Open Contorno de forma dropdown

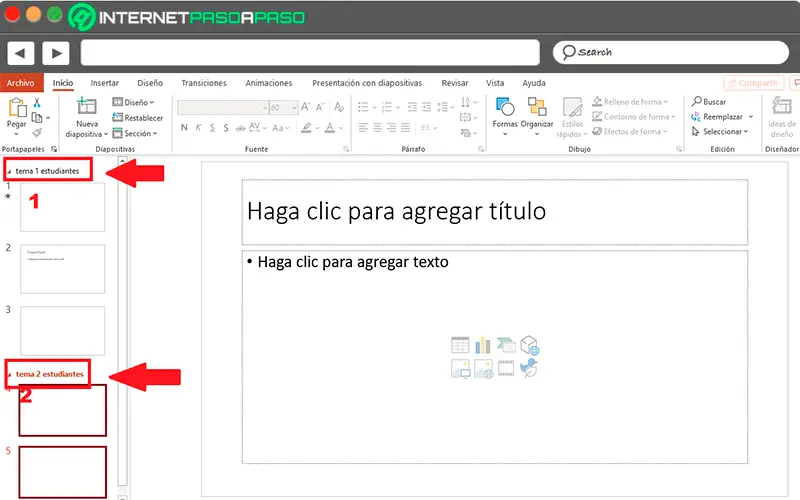point(634,116)
